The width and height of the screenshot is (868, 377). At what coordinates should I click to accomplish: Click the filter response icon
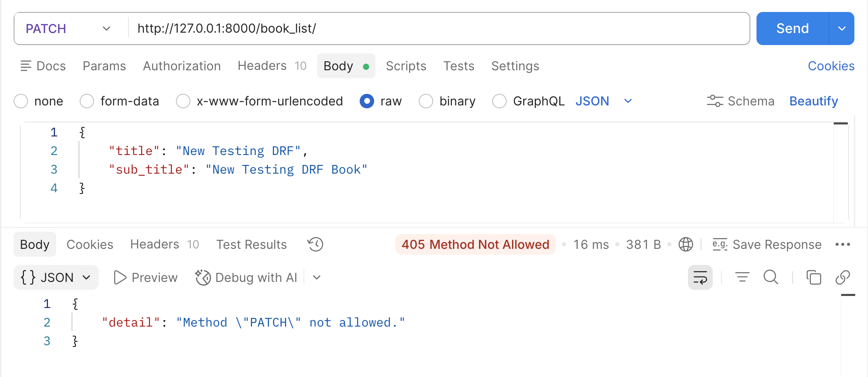coord(742,277)
